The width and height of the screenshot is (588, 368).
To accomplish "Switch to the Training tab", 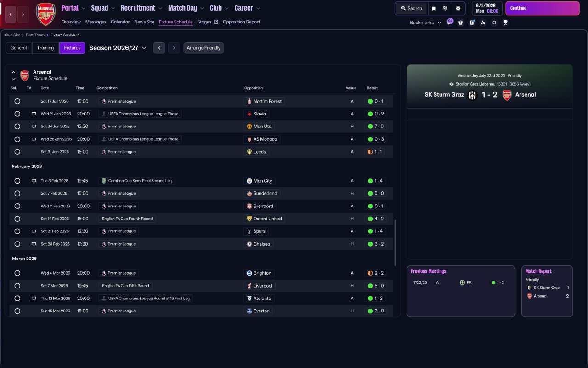I will coord(45,48).
